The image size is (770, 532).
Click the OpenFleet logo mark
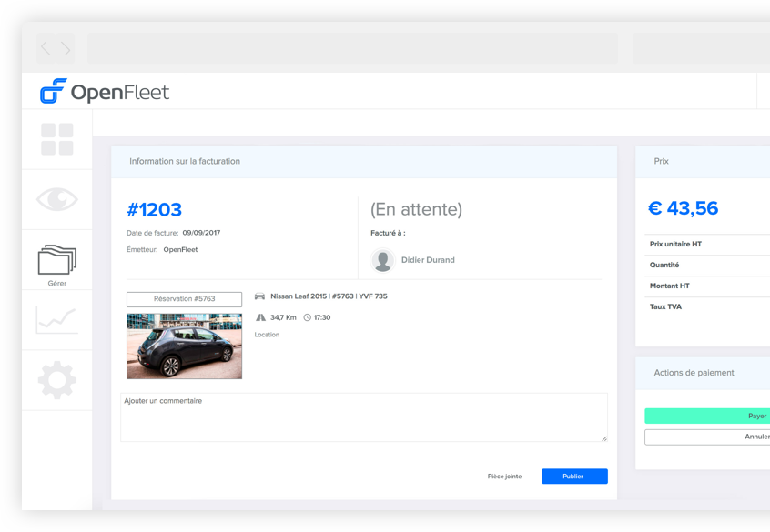coord(52,91)
